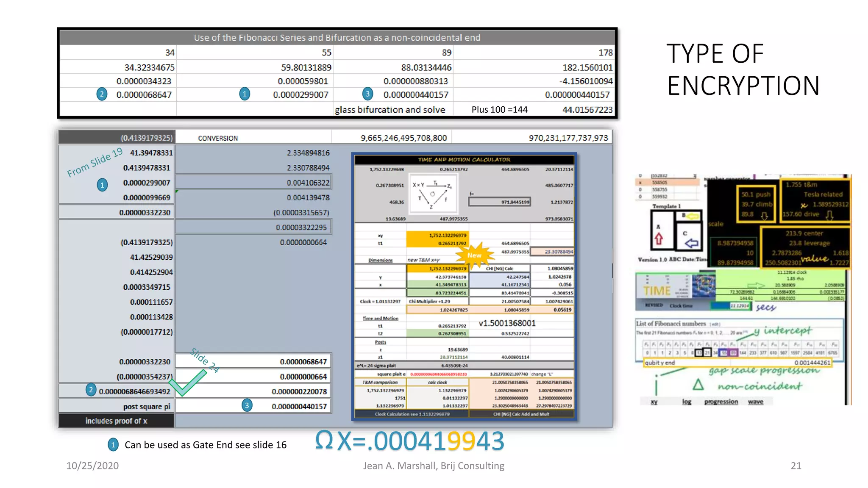Click the value 2.334894816
Screen dimensions: 868x488
coord(308,153)
